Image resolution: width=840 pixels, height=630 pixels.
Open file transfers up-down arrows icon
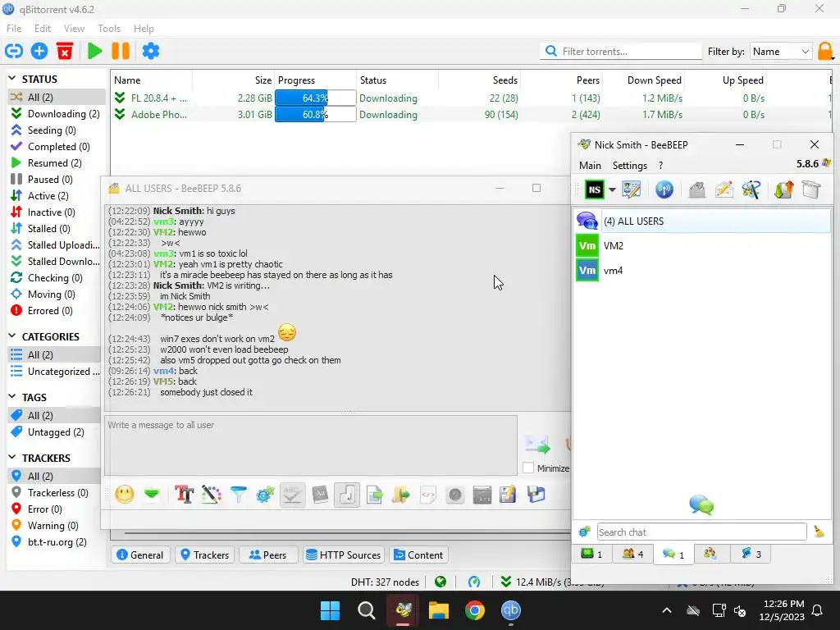point(783,189)
